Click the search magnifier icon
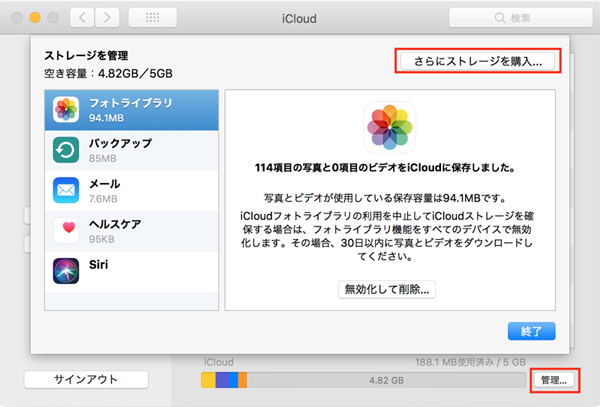600x407 pixels. pos(500,18)
